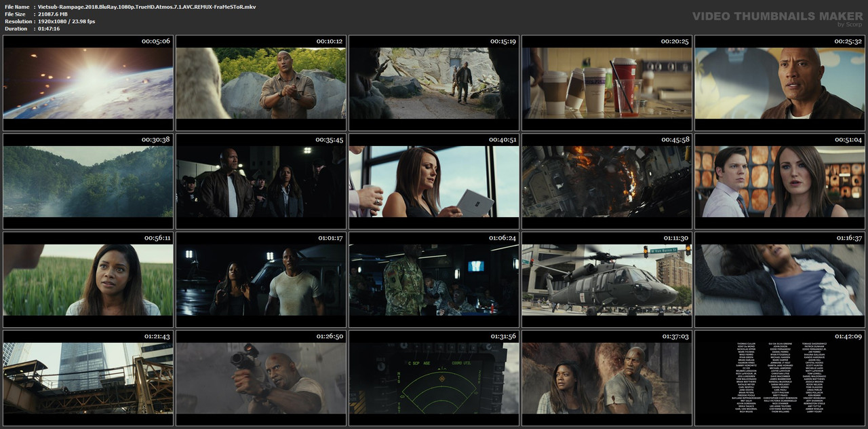Select the thumbnail at 00:35:45
Screen dimensions: 868x429
tap(261, 181)
